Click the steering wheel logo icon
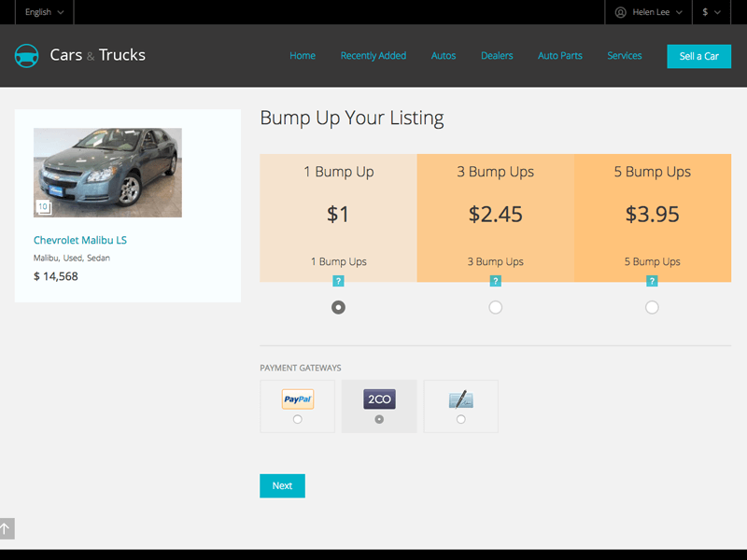 pyautogui.click(x=27, y=56)
